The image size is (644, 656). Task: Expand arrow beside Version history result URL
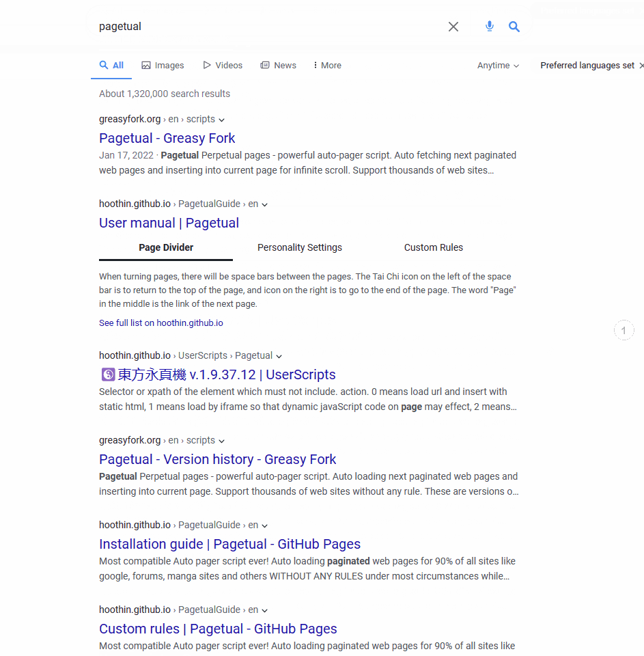point(222,441)
